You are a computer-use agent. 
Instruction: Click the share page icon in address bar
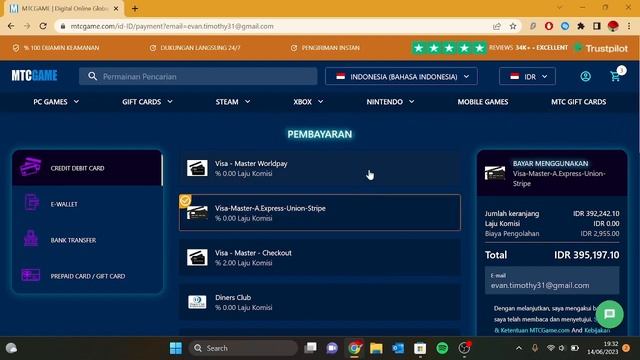[497, 26]
